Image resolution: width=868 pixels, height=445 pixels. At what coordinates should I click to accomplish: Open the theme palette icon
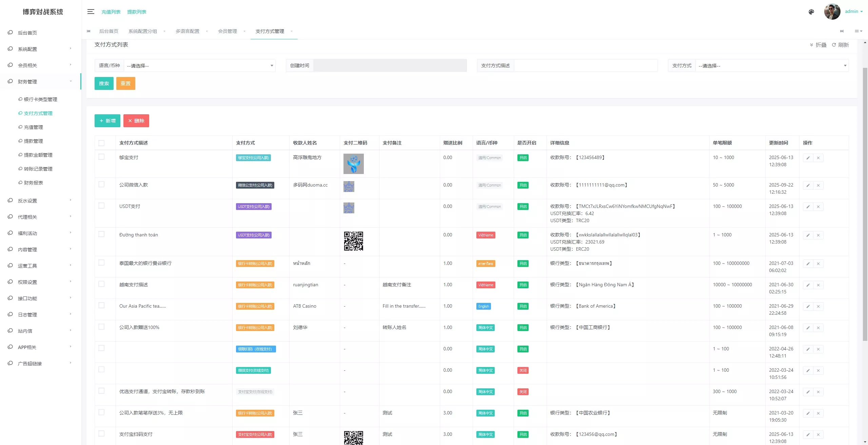tap(811, 12)
